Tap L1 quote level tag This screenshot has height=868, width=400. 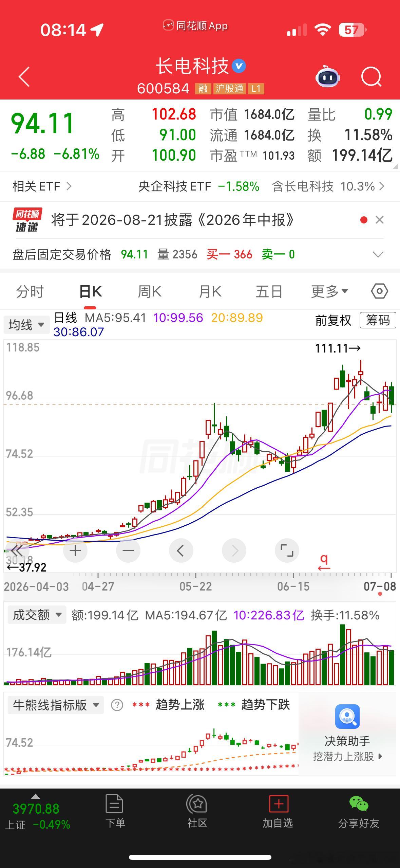tap(256, 89)
